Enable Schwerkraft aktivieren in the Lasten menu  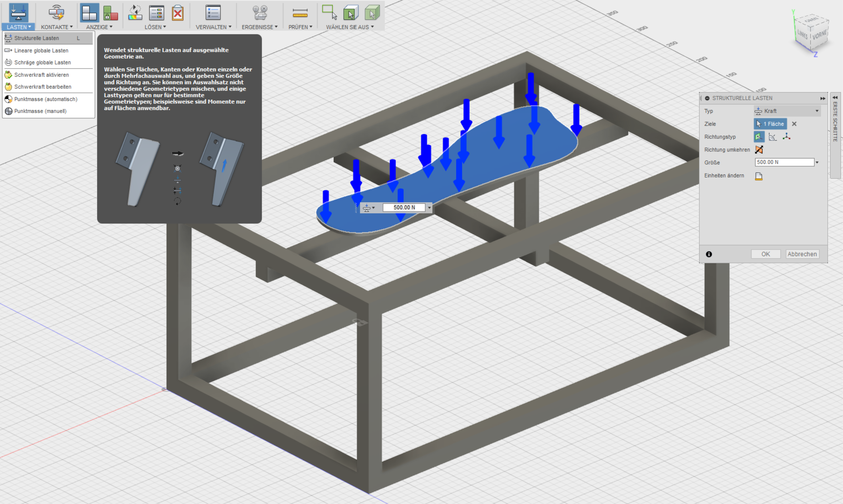pos(41,75)
